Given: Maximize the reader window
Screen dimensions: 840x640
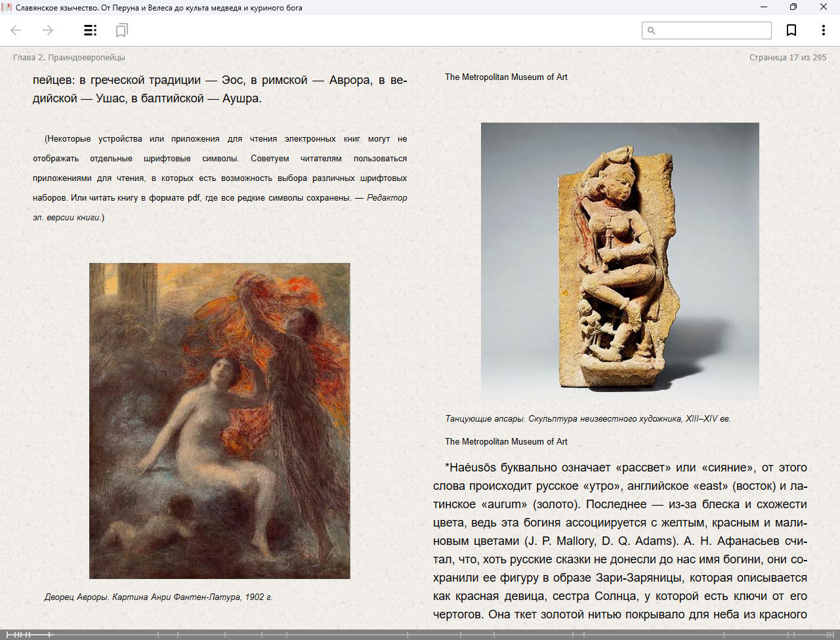Looking at the screenshot, I should [x=793, y=7].
